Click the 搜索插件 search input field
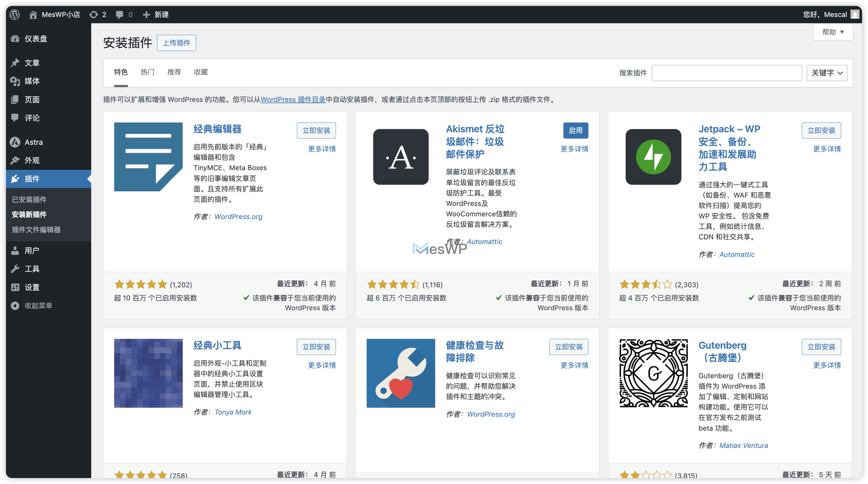 pyautogui.click(x=727, y=73)
